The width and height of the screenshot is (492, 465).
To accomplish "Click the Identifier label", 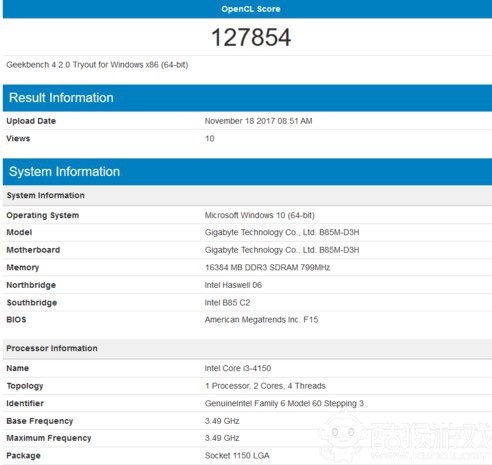I will click(25, 404).
